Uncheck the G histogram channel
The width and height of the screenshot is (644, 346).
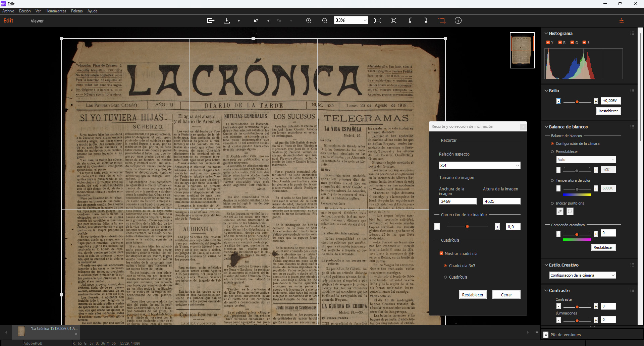[x=572, y=42]
